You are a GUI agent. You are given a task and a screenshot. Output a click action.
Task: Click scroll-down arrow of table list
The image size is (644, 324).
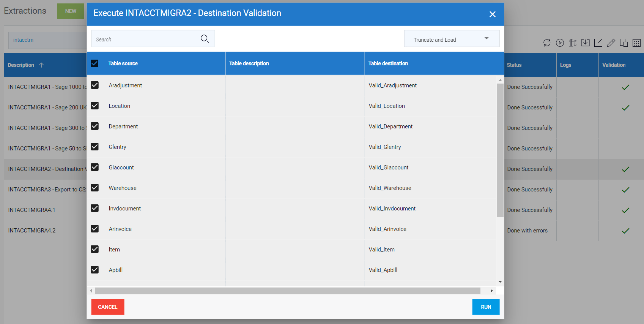500,282
